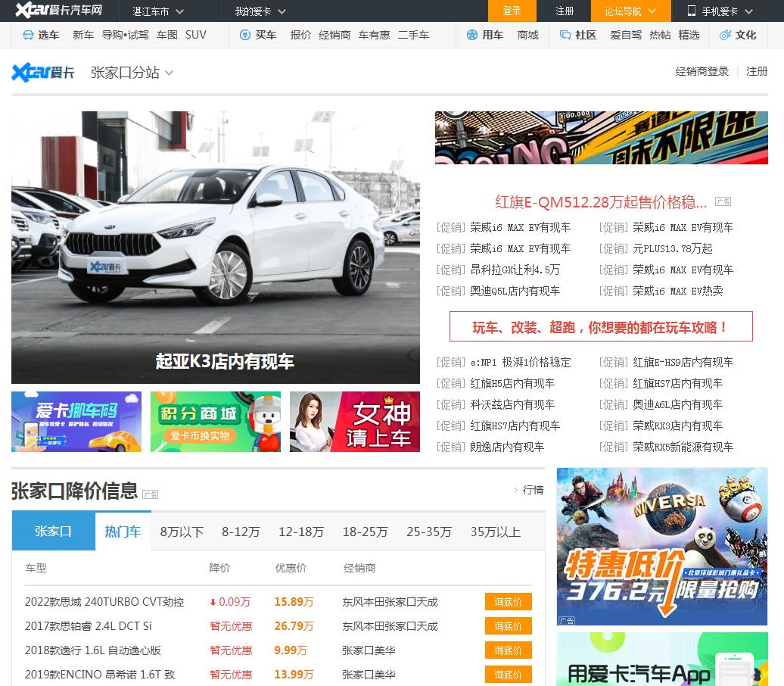Image resolution: width=784 pixels, height=686 pixels.
Task: Go to 商城 in navigation
Action: [x=527, y=35]
